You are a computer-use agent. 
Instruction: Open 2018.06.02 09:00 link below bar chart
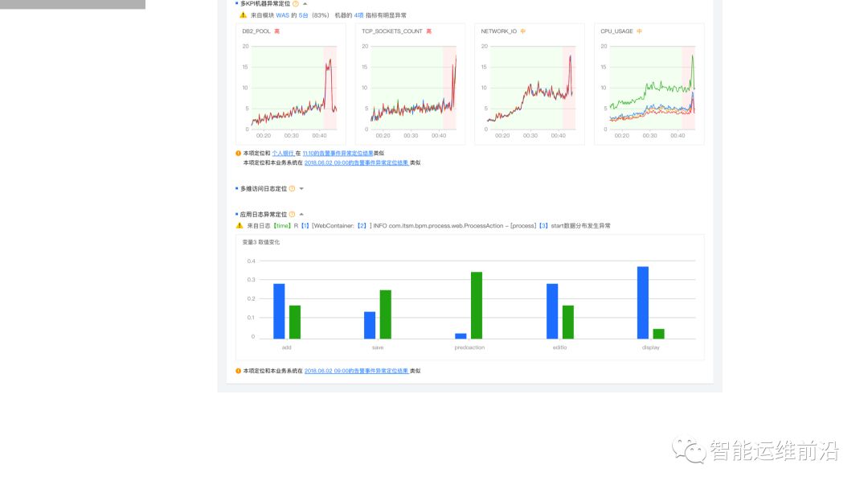(357, 371)
